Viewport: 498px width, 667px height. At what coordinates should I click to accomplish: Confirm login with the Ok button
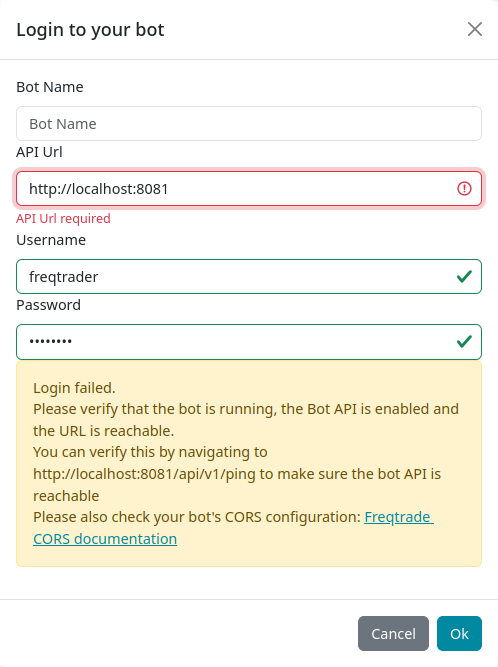pos(459,633)
